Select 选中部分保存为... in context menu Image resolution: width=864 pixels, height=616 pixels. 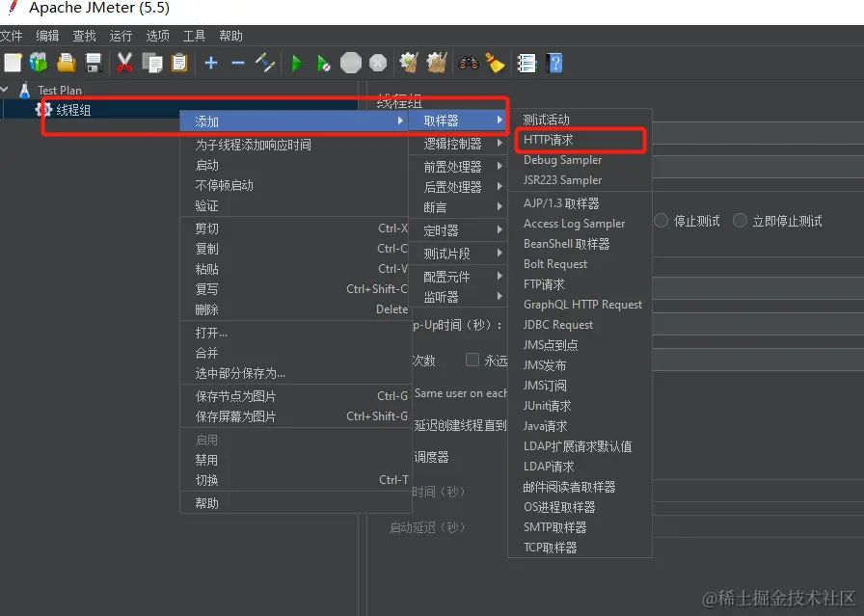coord(295,373)
